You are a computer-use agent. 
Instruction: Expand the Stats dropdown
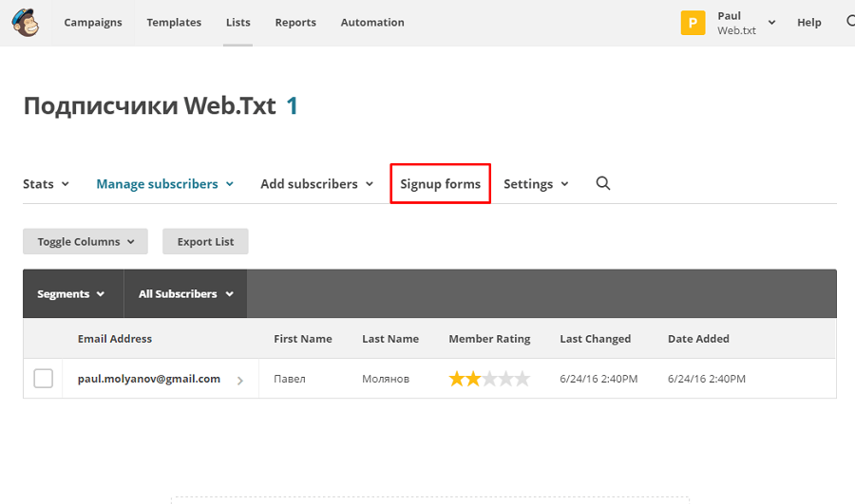click(46, 184)
